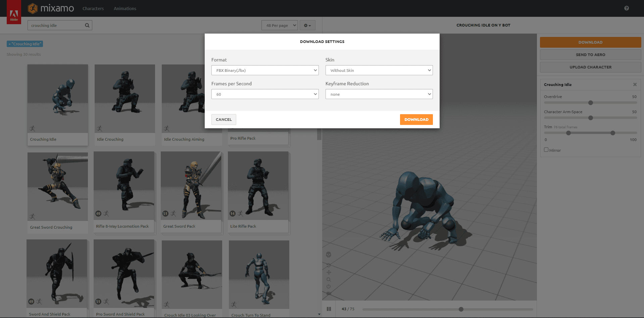Click the Character Arm-Space slider handle
This screenshot has height=318, width=644.
click(591, 118)
